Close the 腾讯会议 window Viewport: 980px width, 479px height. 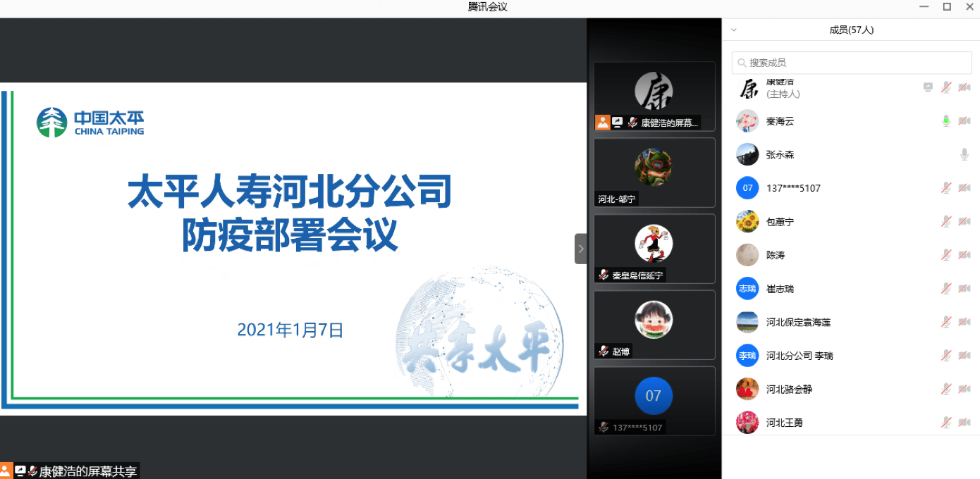coord(969,7)
